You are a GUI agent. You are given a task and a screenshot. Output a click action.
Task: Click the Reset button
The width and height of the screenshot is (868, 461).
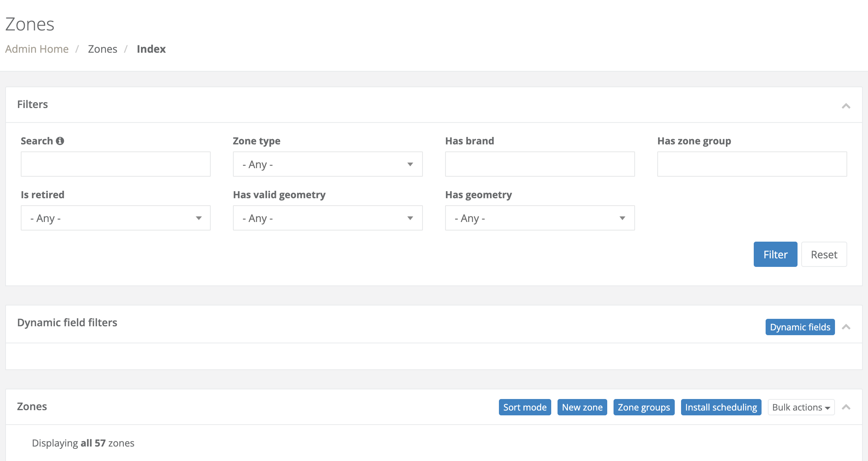[x=824, y=254]
